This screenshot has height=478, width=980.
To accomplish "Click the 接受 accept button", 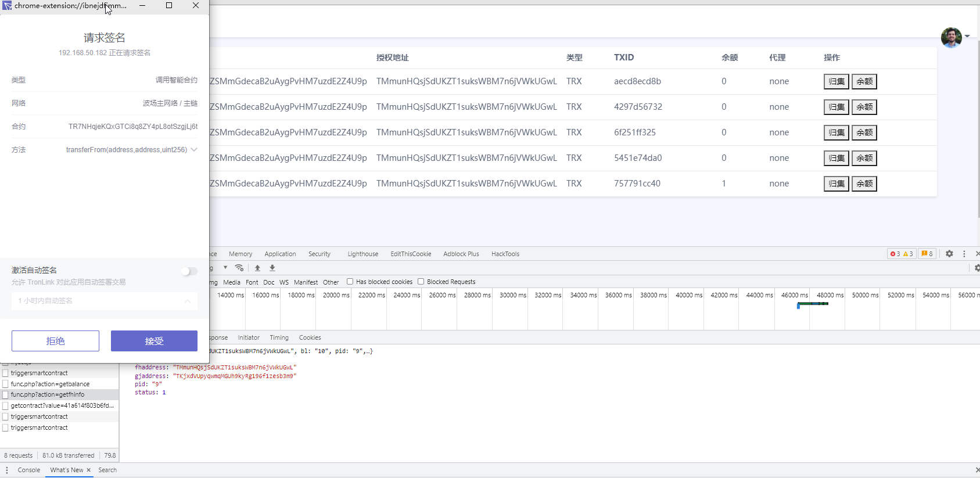I will 154,341.
